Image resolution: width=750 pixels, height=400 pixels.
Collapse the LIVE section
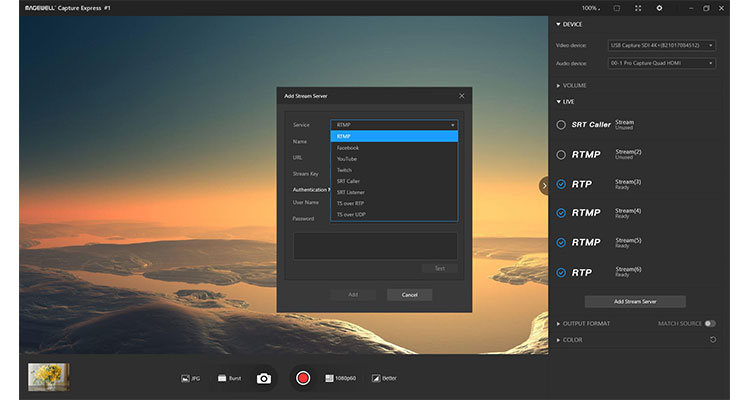(565, 102)
